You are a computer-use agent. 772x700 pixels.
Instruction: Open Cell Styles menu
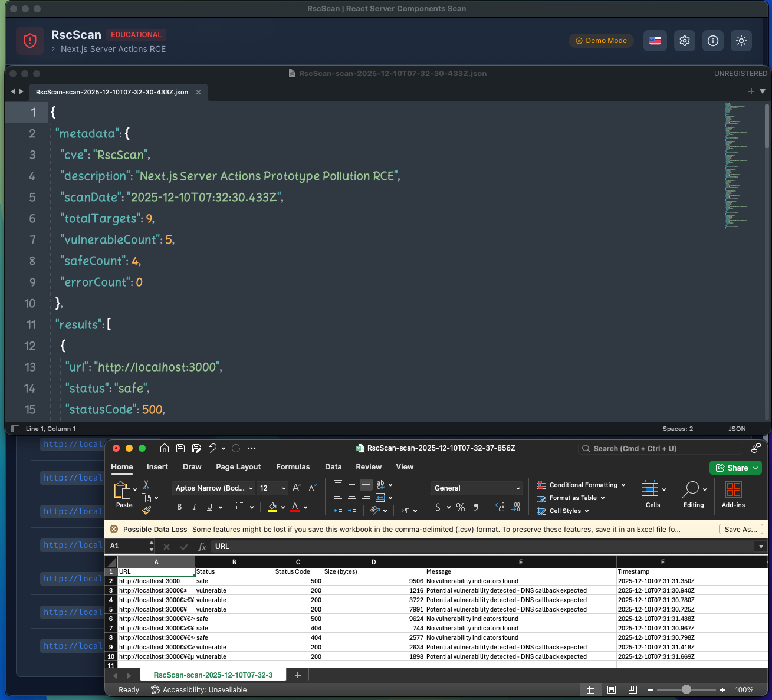tap(563, 511)
